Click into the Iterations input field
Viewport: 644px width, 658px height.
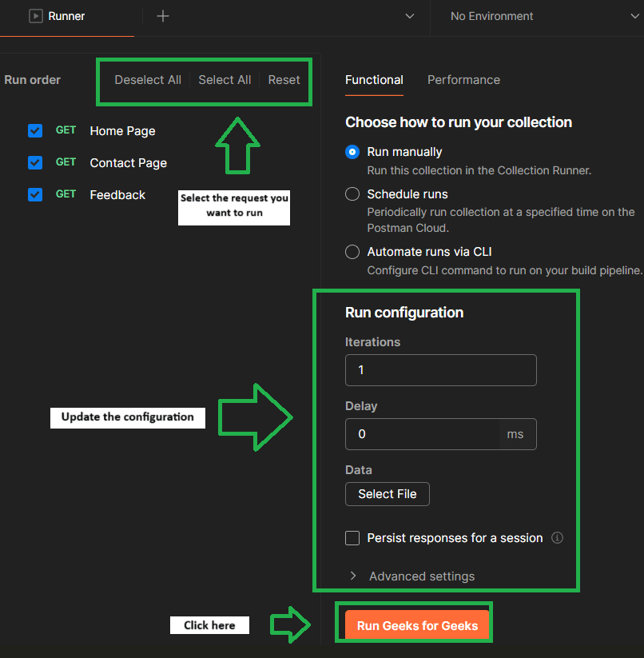pyautogui.click(x=441, y=370)
